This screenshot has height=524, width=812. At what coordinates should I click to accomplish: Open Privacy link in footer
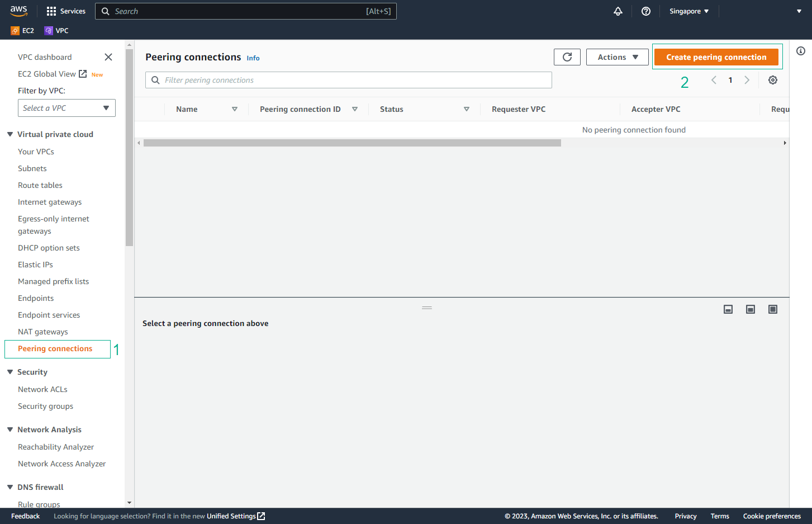pos(686,516)
